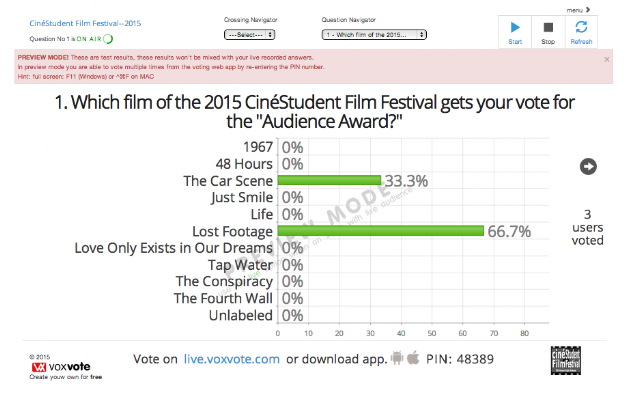Open the live.voxvote.com link
Image resolution: width=640 pixels, height=410 pixels.
pyautogui.click(x=231, y=359)
